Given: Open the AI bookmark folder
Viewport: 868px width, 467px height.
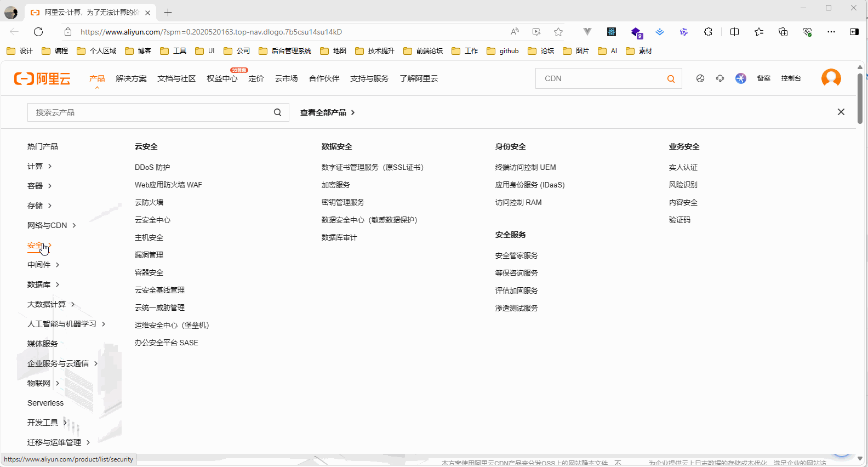Looking at the screenshot, I should click(x=608, y=51).
